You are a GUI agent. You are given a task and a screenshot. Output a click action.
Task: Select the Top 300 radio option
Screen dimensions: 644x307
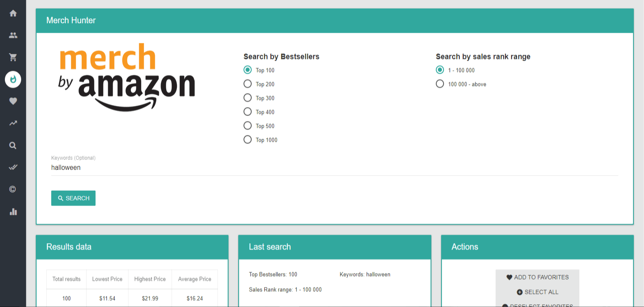248,98
